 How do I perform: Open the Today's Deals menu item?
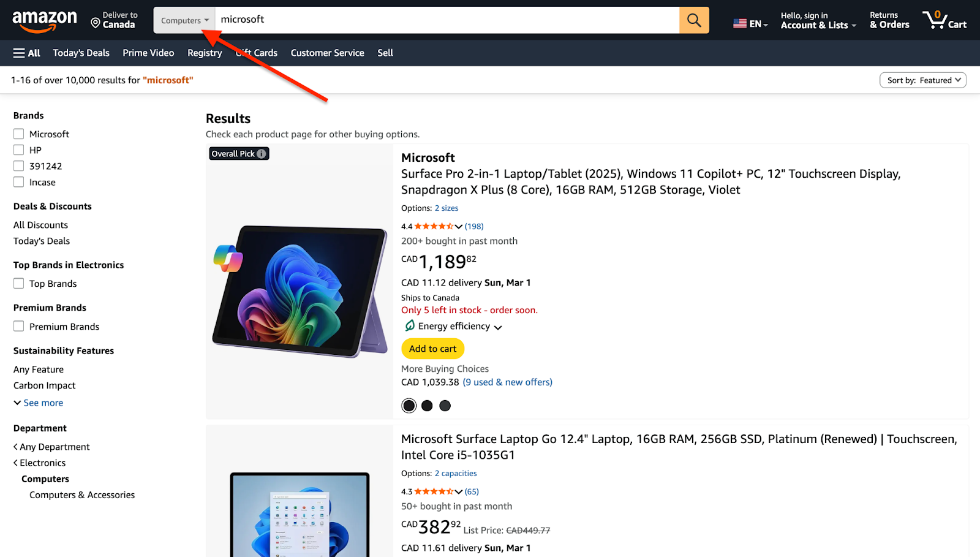pyautogui.click(x=81, y=53)
